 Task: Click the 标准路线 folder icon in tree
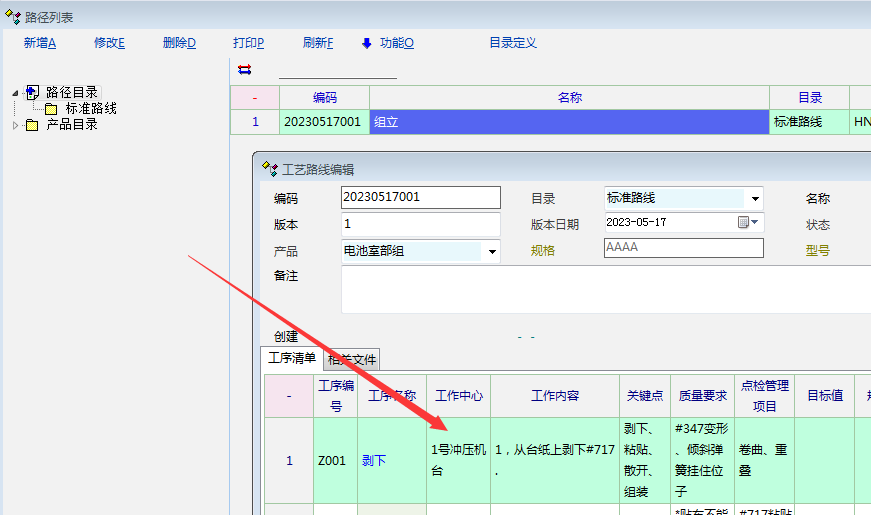click(52, 108)
